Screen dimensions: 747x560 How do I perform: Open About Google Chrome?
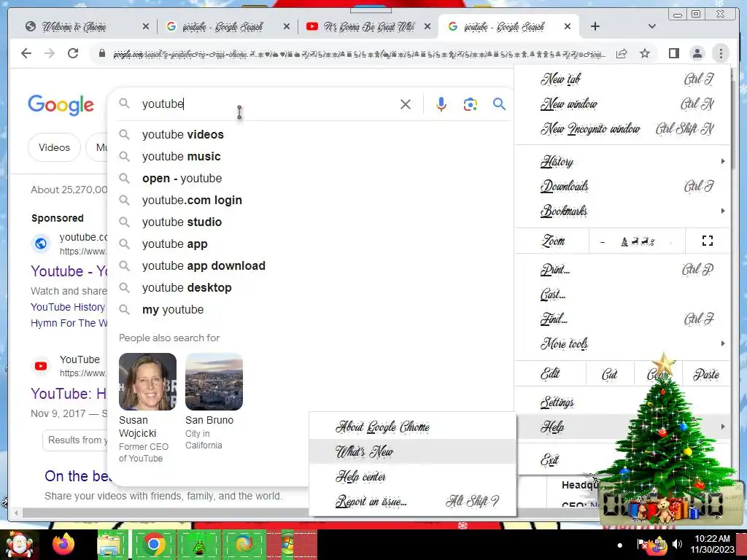tap(413, 427)
